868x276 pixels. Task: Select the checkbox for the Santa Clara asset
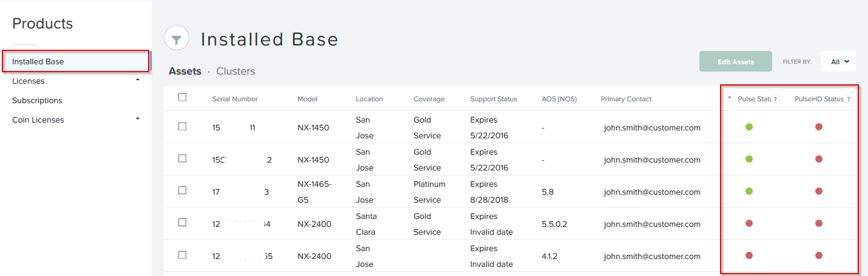(183, 223)
